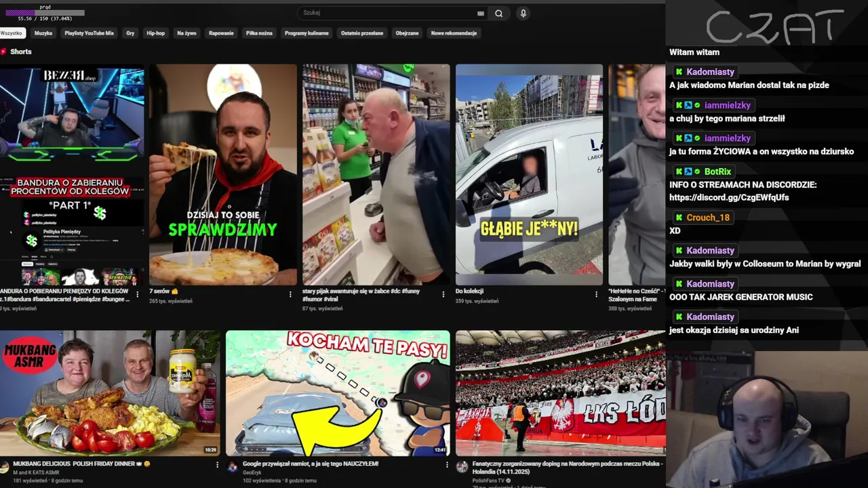Open title 'MUKBANG DELICIOUS POLISH FRIDAY DINNER'
The image size is (868, 488).
click(81, 464)
